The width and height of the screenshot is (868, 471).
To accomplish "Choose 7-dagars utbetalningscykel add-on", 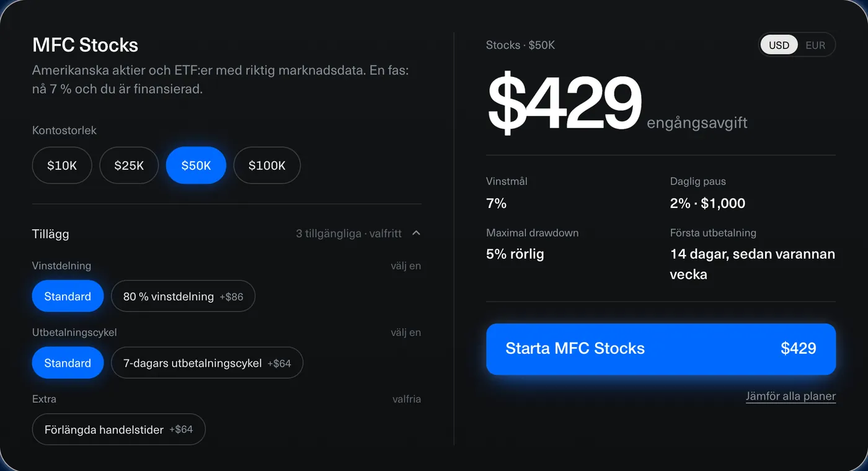I will click(207, 363).
